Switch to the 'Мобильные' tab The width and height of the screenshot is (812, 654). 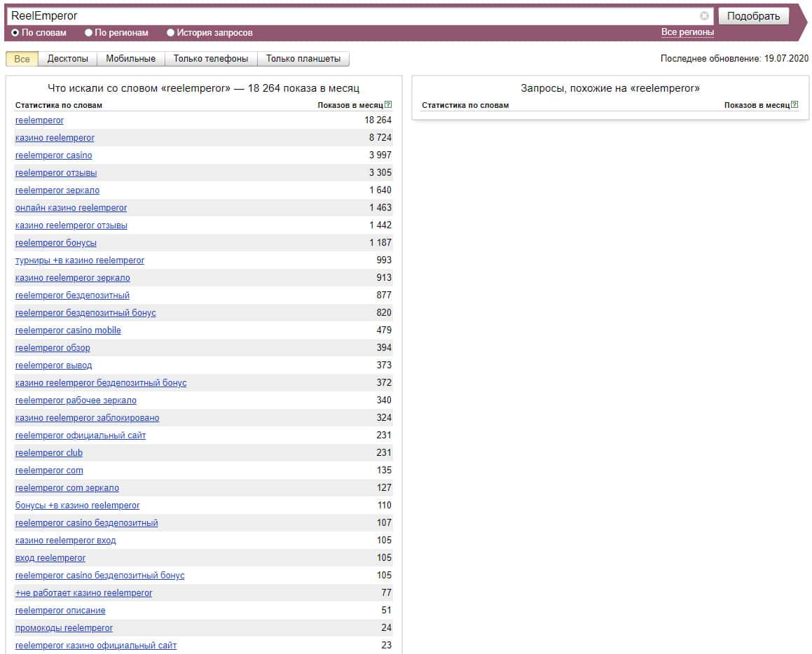(x=130, y=59)
